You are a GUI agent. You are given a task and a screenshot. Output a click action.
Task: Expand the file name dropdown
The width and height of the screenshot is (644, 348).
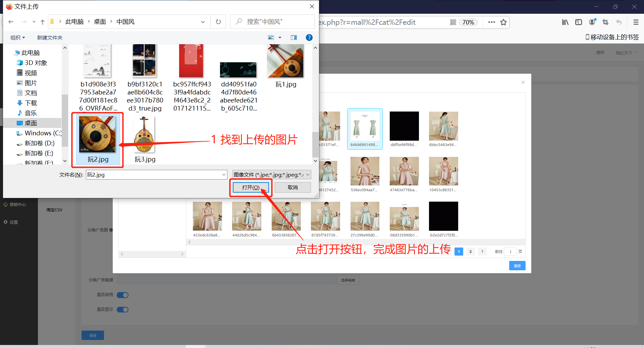(224, 175)
